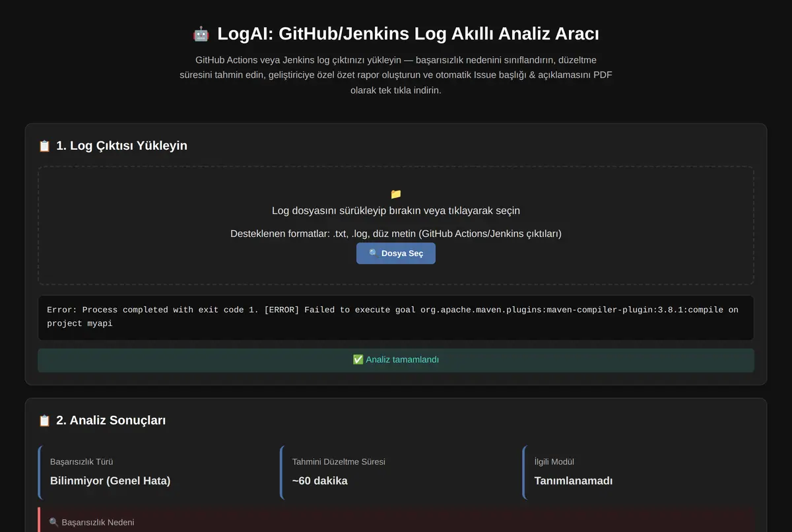The width and height of the screenshot is (792, 532).
Task: Click the '2. Analiz Sonuçları' heading
Action: click(111, 420)
